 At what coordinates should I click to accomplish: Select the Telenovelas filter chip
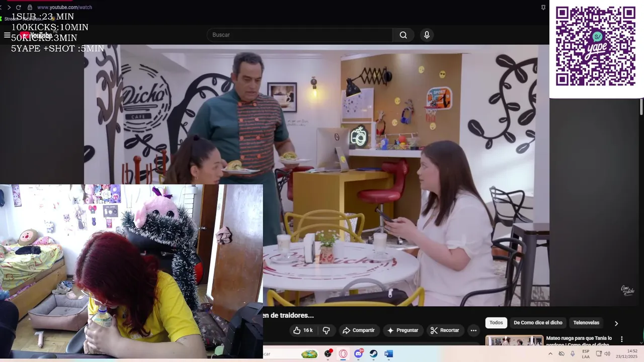tap(586, 323)
